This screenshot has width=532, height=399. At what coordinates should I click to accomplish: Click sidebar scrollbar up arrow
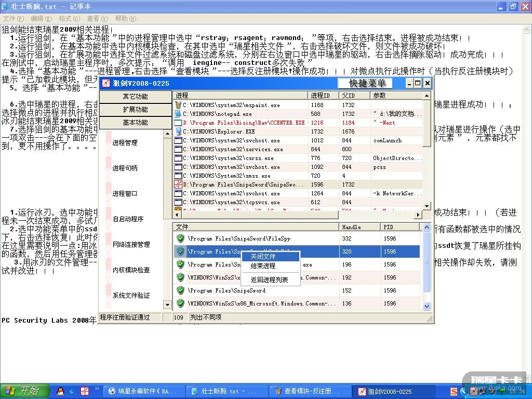coord(167,134)
